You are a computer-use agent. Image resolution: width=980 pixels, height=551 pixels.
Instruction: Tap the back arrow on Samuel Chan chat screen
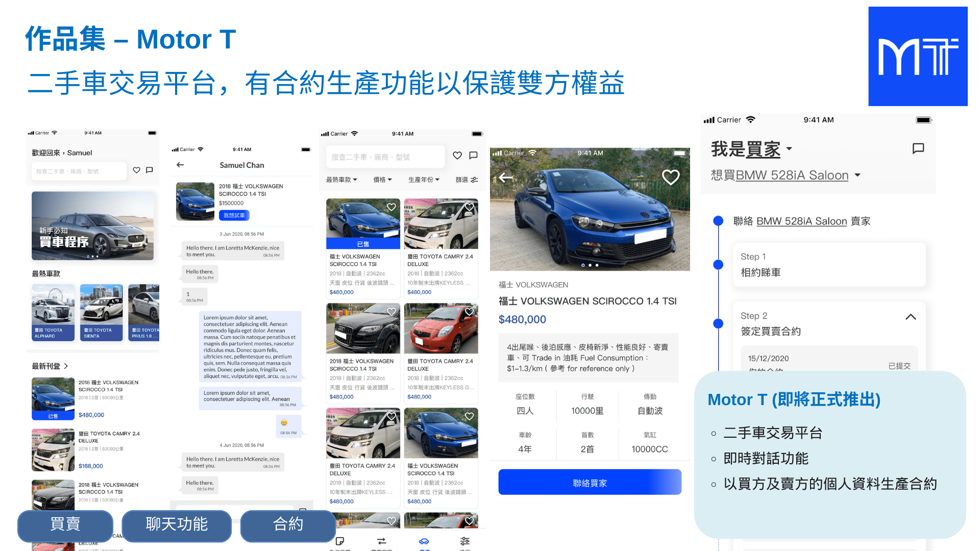[x=180, y=165]
